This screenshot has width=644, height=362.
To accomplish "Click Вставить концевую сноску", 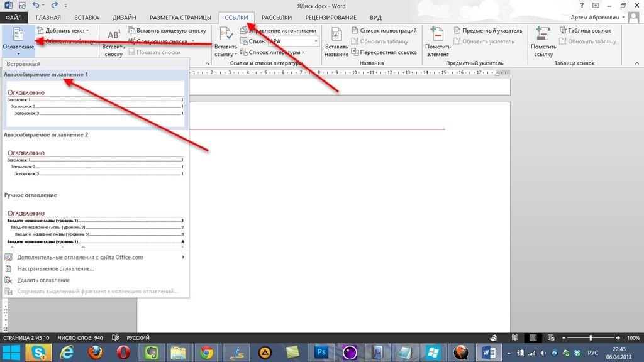I will pyautogui.click(x=167, y=30).
